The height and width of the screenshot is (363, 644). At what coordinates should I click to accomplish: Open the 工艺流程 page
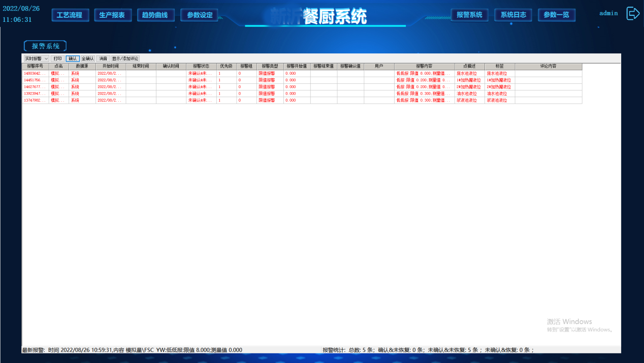tap(70, 15)
